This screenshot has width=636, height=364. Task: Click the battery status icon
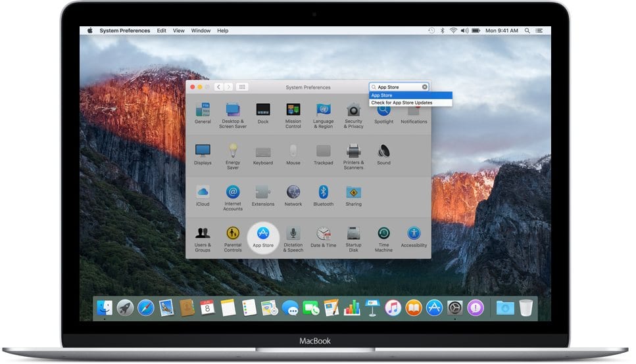(x=476, y=30)
